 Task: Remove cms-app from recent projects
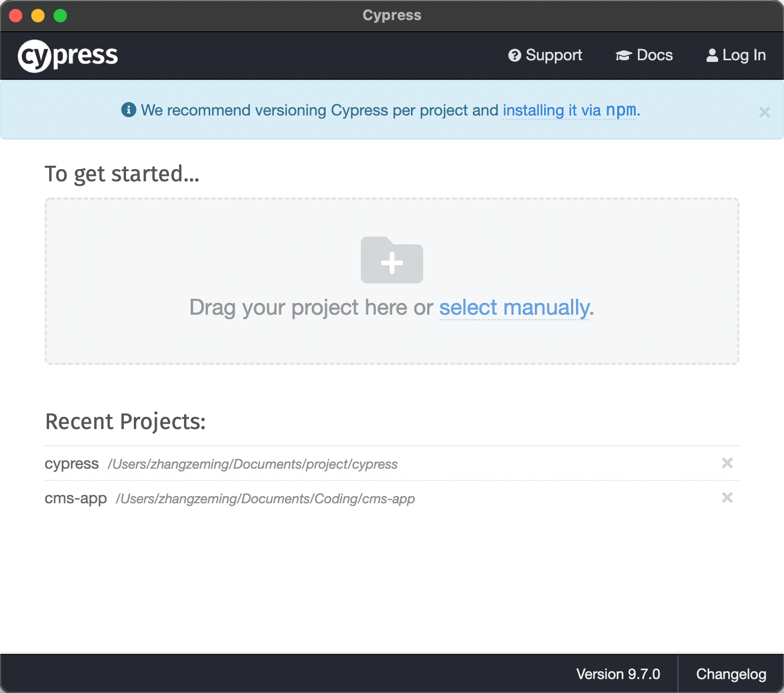[x=727, y=497]
